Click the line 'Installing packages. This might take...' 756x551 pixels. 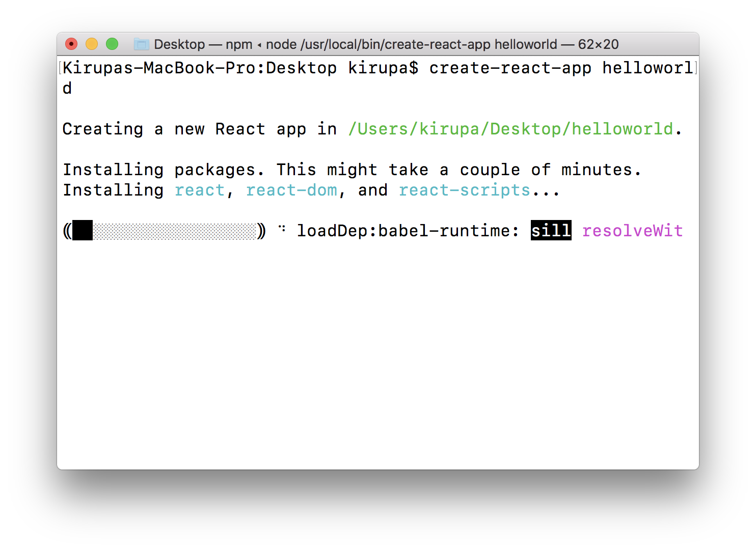click(x=352, y=170)
